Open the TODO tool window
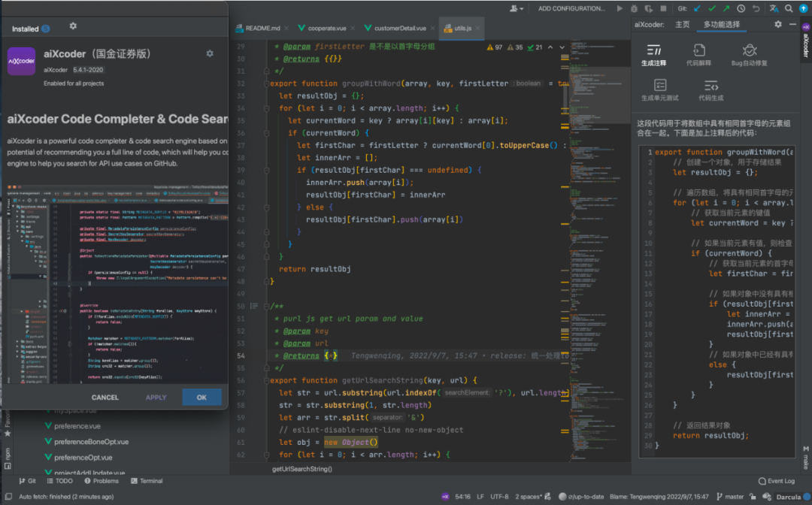812x505 pixels. [x=59, y=481]
